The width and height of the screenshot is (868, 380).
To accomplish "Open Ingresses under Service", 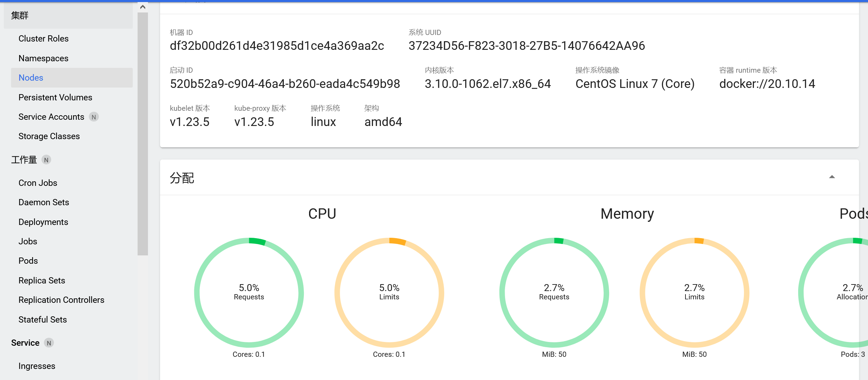I will 37,366.
